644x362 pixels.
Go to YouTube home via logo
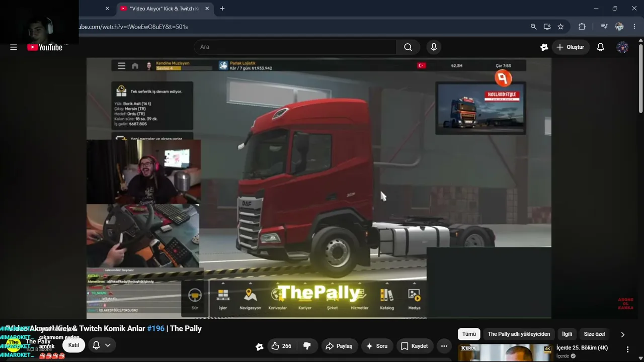tap(45, 47)
